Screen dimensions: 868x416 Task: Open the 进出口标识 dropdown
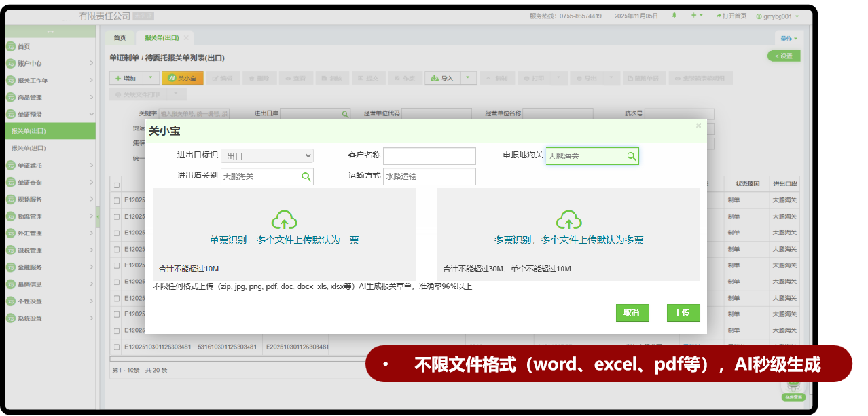pos(267,156)
